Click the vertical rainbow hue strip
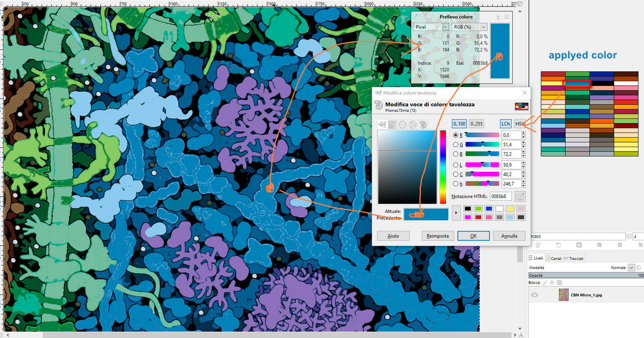This screenshot has height=338, width=644. click(x=443, y=167)
